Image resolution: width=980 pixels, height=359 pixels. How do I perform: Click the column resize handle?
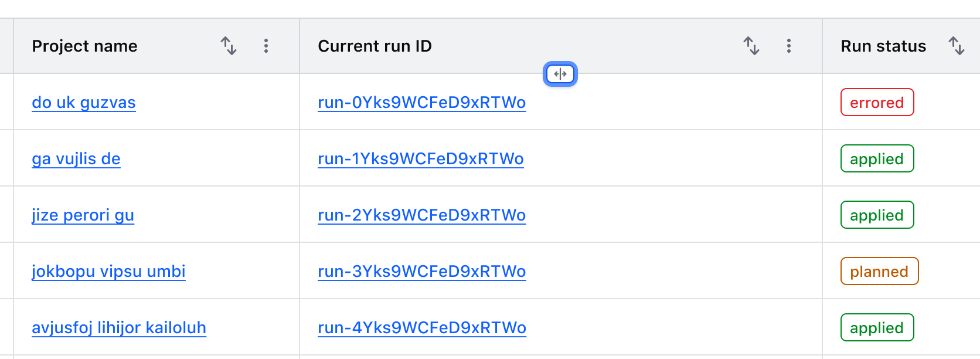pos(560,74)
